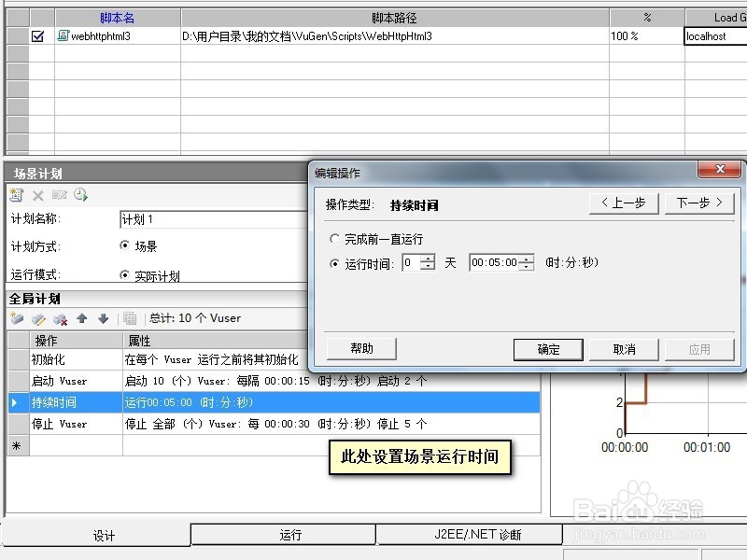Open the schedule clock icon

(x=78, y=195)
